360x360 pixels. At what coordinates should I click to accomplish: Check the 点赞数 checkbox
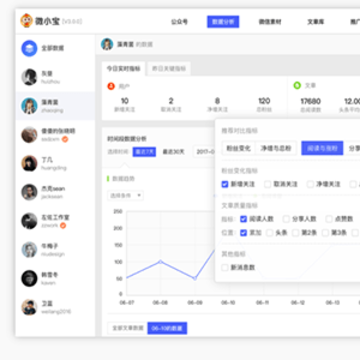pyautogui.click(x=329, y=219)
